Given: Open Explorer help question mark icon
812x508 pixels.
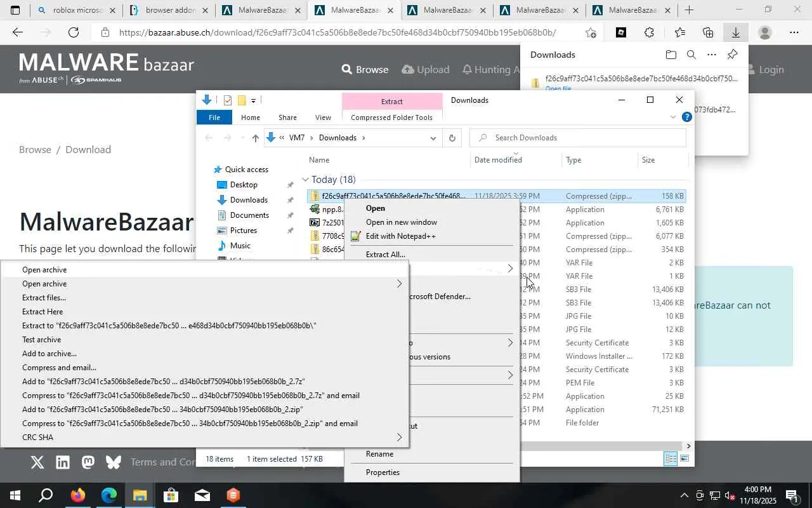Looking at the screenshot, I should 686,117.
